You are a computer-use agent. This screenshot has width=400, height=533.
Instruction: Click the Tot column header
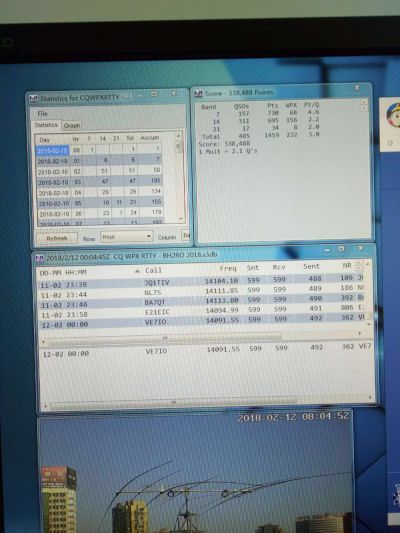[130, 138]
